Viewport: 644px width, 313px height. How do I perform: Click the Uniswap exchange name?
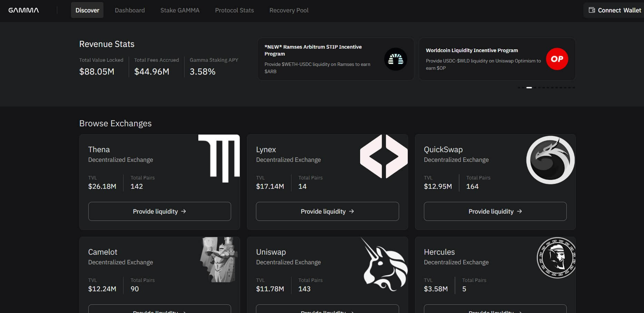(271, 252)
